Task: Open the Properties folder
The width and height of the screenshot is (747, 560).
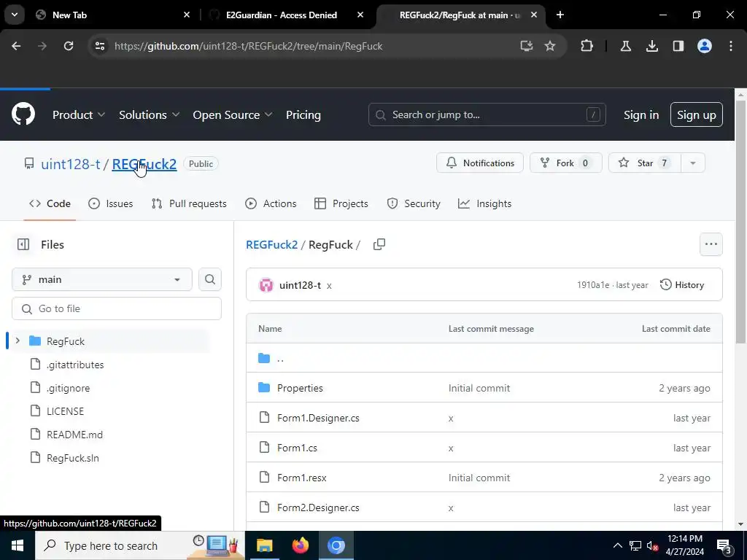Action: pyautogui.click(x=300, y=388)
